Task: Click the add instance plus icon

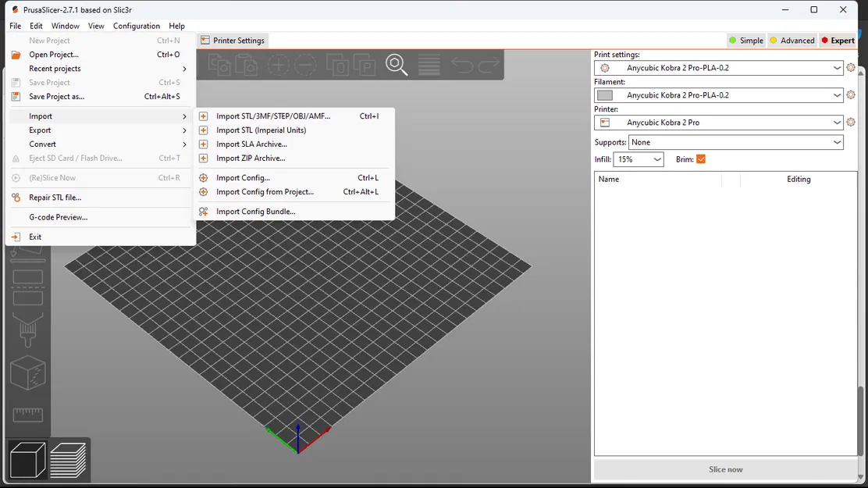Action: 278,65
